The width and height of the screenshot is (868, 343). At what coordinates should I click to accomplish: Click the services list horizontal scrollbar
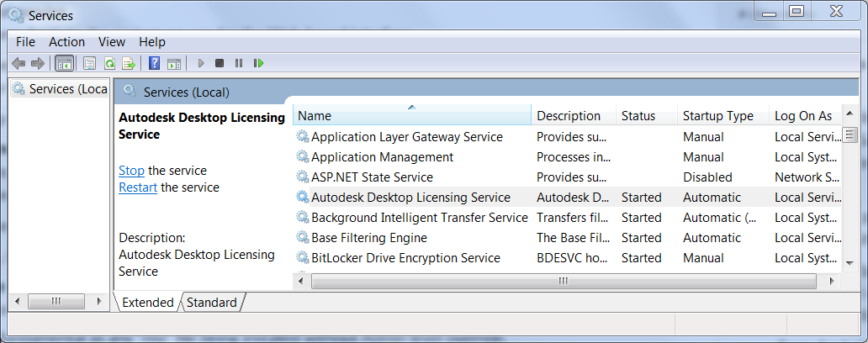coord(563,282)
